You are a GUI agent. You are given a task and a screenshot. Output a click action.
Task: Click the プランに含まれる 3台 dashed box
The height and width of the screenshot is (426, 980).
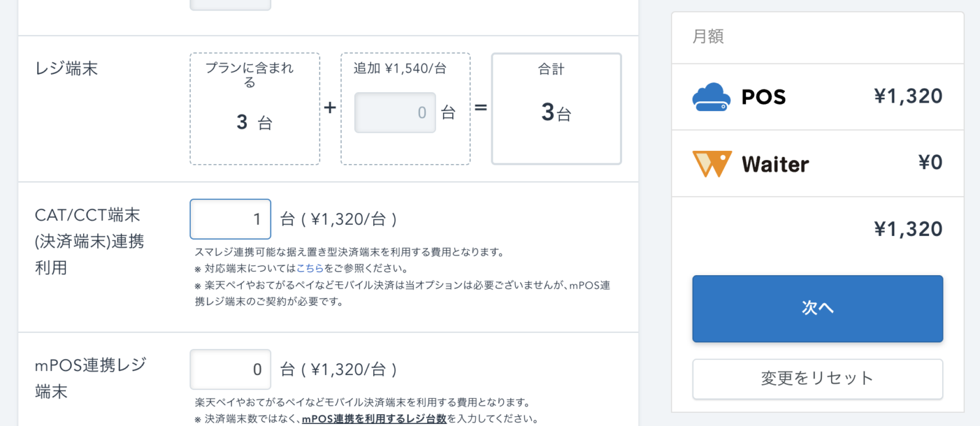point(254,108)
